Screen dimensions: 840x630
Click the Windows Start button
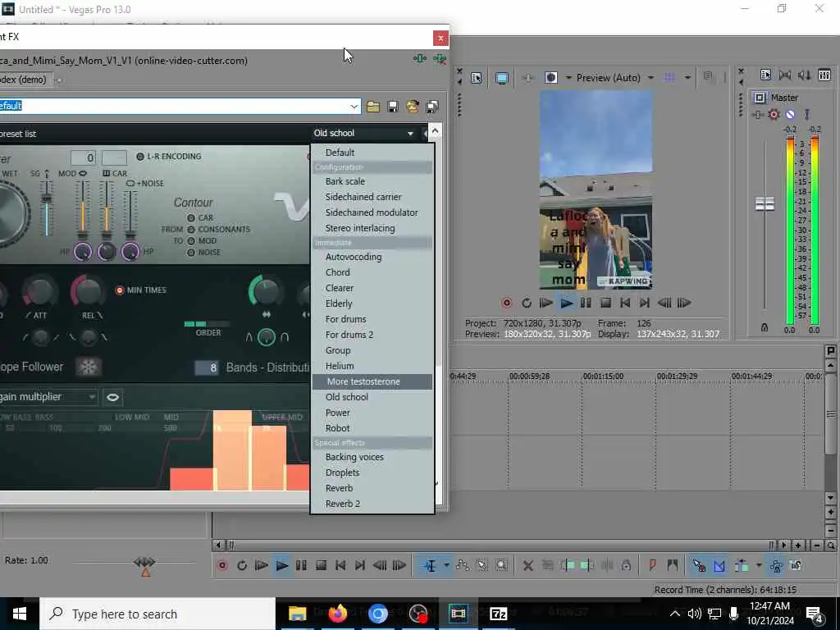click(x=20, y=614)
